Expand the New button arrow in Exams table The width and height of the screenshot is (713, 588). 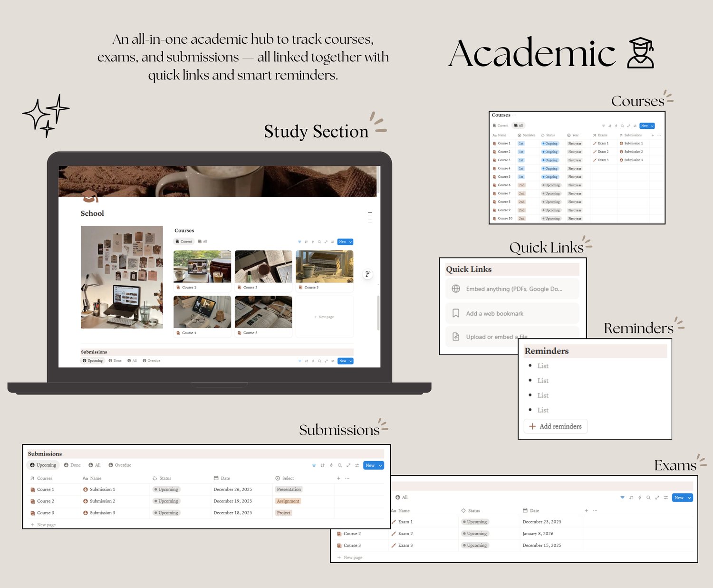click(x=689, y=498)
